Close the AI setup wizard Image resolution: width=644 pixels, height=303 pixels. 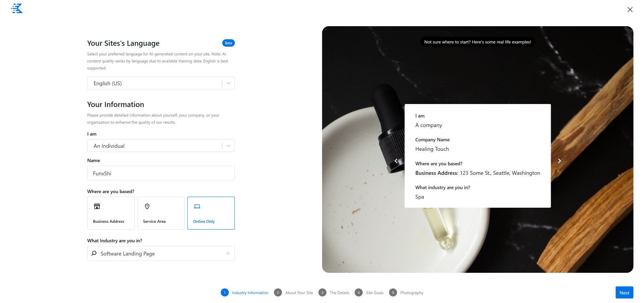630,10
